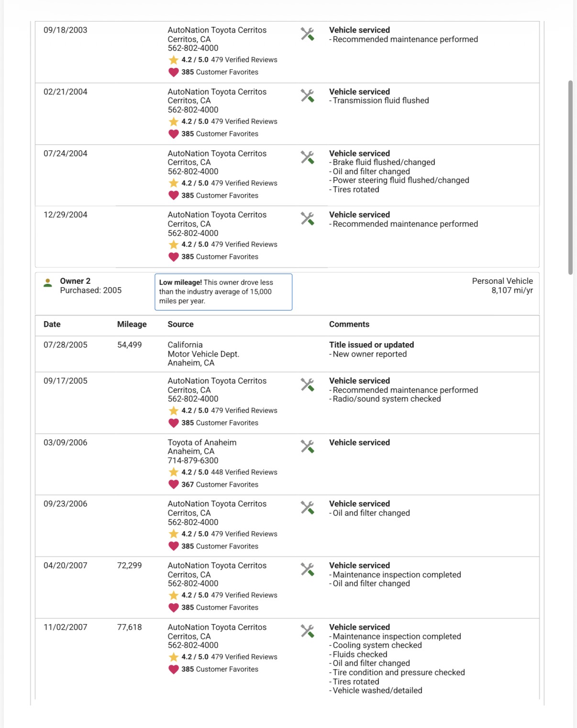577x728 pixels.
Task: Click the service wrench icon for 02/21/2004
Action: tap(307, 96)
